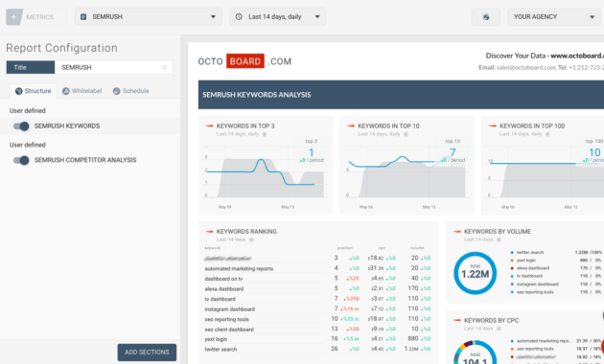Click the globe icon button in header

click(x=486, y=17)
